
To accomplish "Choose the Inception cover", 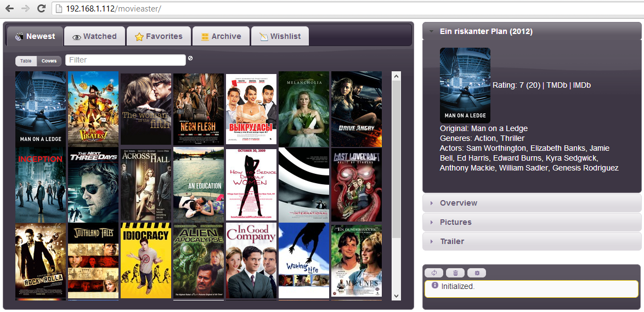I will pos(41,185).
